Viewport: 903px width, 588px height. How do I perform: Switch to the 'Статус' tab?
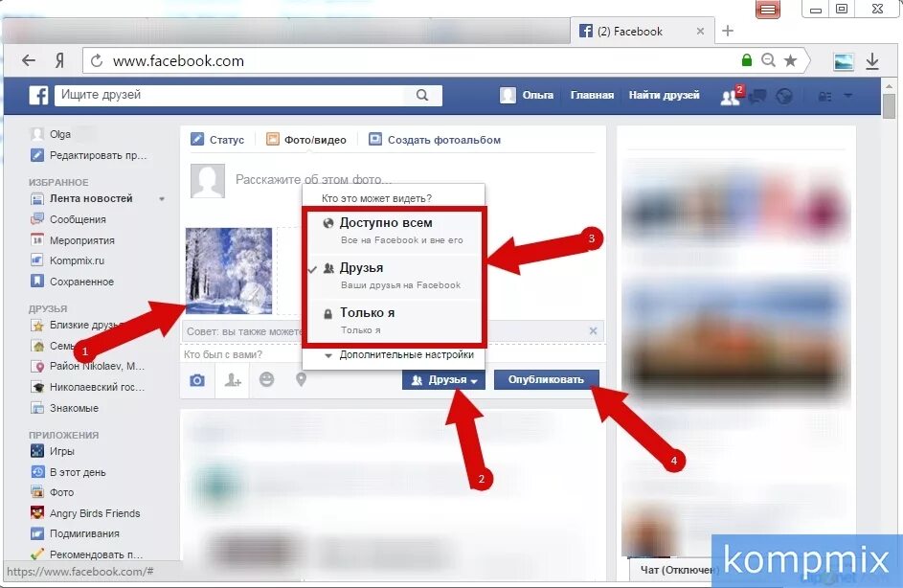(217, 140)
